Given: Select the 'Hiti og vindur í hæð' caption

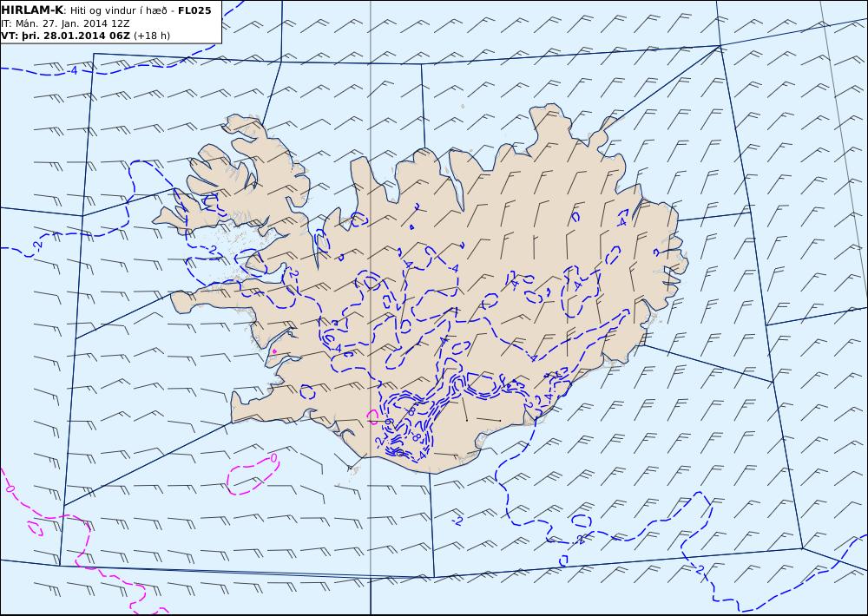Looking at the screenshot, I should pyautogui.click(x=118, y=10).
